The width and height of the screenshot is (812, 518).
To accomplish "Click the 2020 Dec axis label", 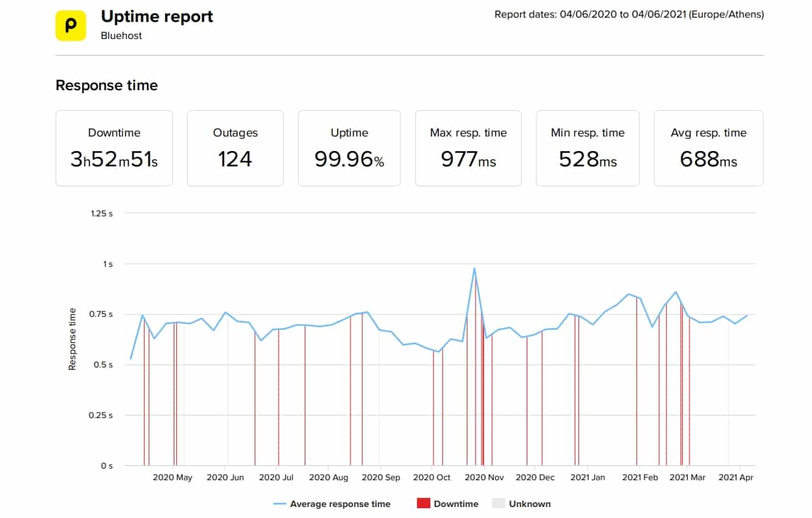I will point(535,477).
